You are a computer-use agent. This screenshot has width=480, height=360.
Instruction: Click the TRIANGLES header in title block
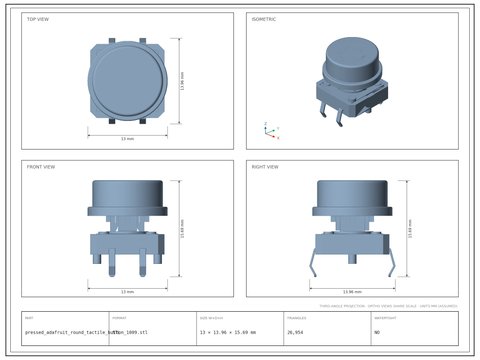click(296, 318)
